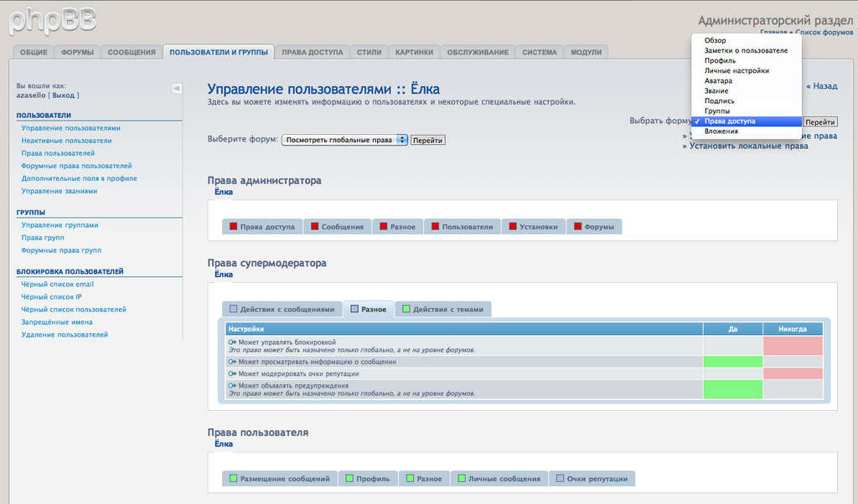Click the grey square on «Очки репутации» tab

tap(560, 479)
